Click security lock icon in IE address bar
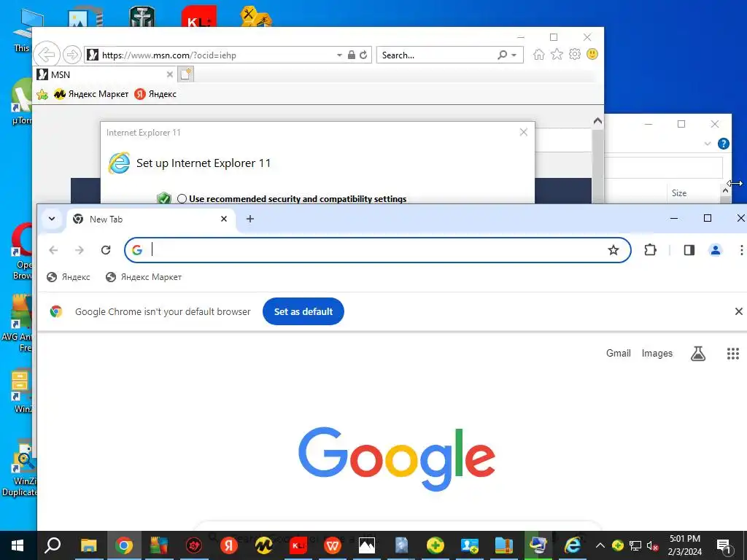 pyautogui.click(x=351, y=55)
